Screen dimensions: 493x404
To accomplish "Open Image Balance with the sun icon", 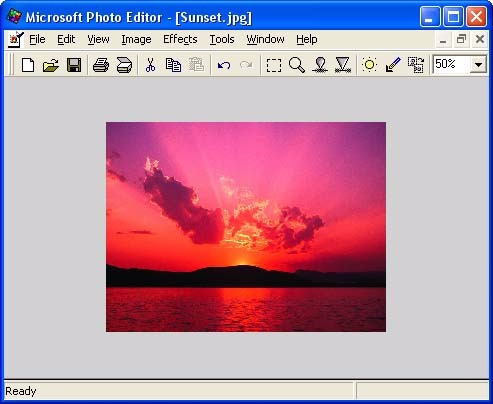I will click(369, 65).
